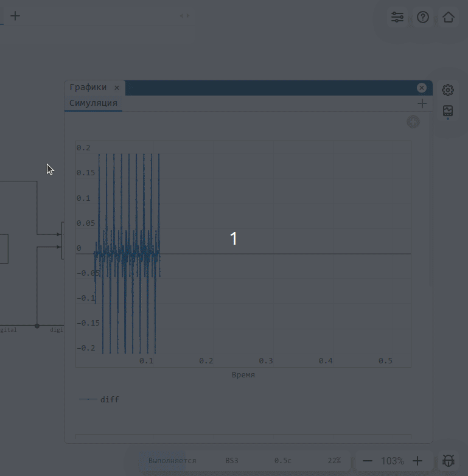468x476 pixels.
Task: Zoom out with the minus button
Action: point(367,461)
